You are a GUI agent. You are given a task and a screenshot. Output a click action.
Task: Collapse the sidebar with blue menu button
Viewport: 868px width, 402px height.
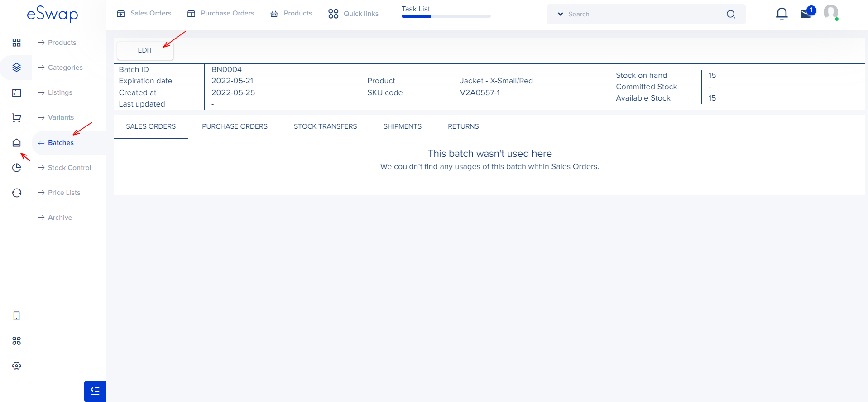95,391
